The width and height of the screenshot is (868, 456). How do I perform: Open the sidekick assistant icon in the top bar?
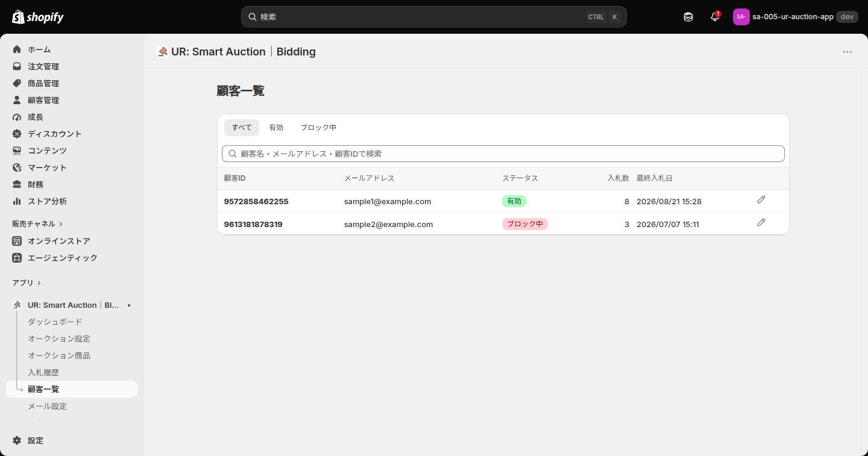click(688, 17)
